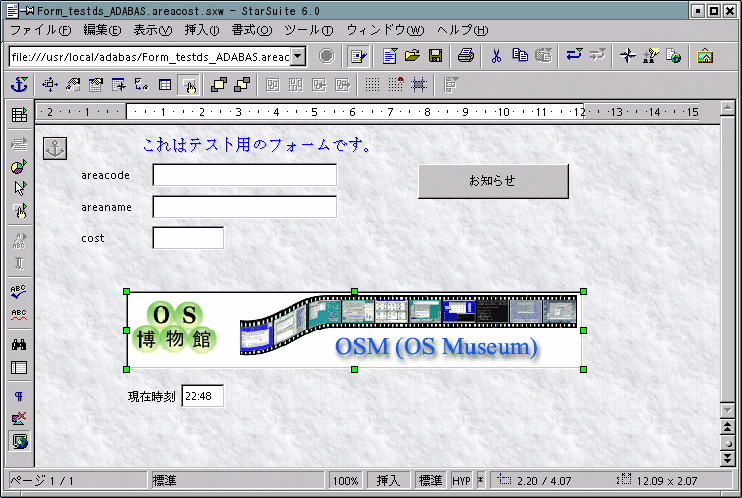Open the ツール menu
Screen dimensions: 742x498
point(309,30)
